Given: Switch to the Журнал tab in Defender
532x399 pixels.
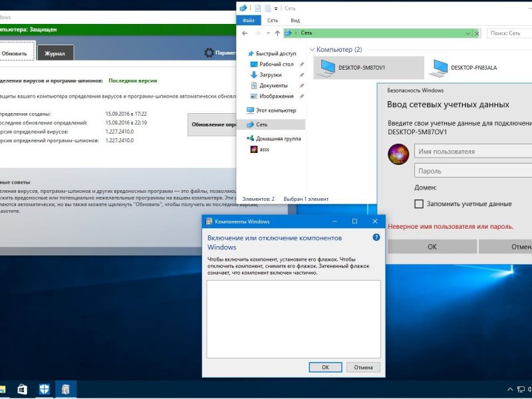Looking at the screenshot, I should click(55, 53).
